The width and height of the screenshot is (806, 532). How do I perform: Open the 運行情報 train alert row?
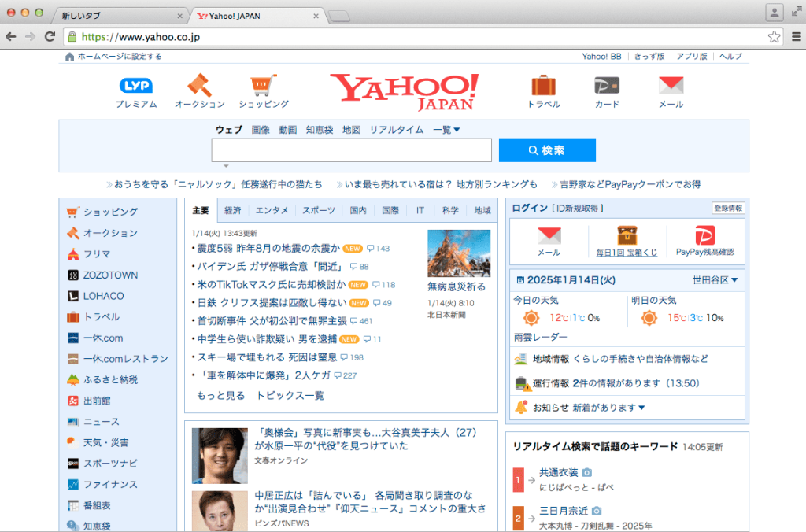[627, 383]
